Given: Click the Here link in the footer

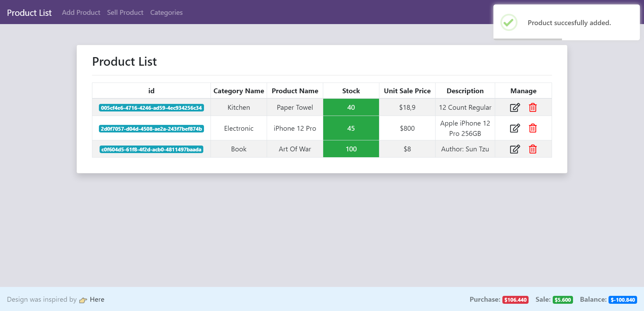Looking at the screenshot, I should point(97,299).
